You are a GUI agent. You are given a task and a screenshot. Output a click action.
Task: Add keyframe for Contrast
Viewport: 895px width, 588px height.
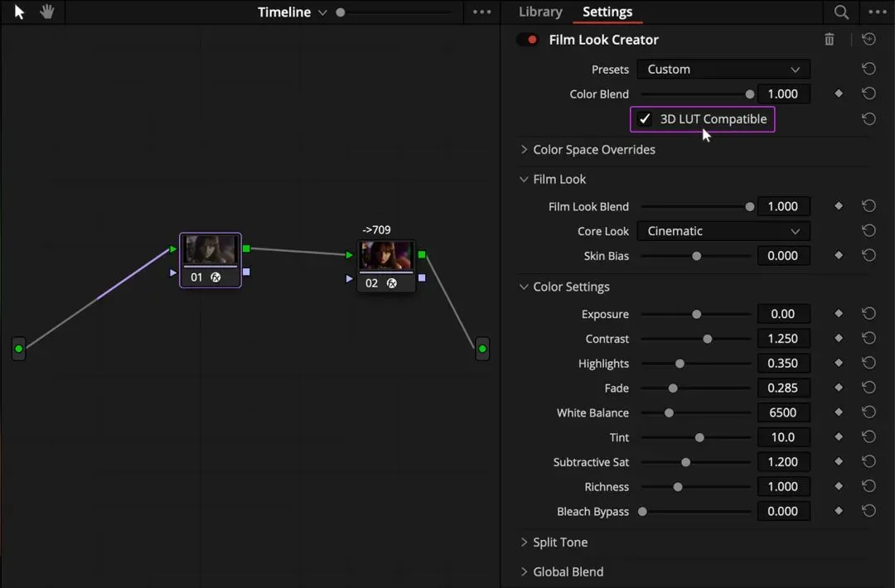(x=839, y=338)
